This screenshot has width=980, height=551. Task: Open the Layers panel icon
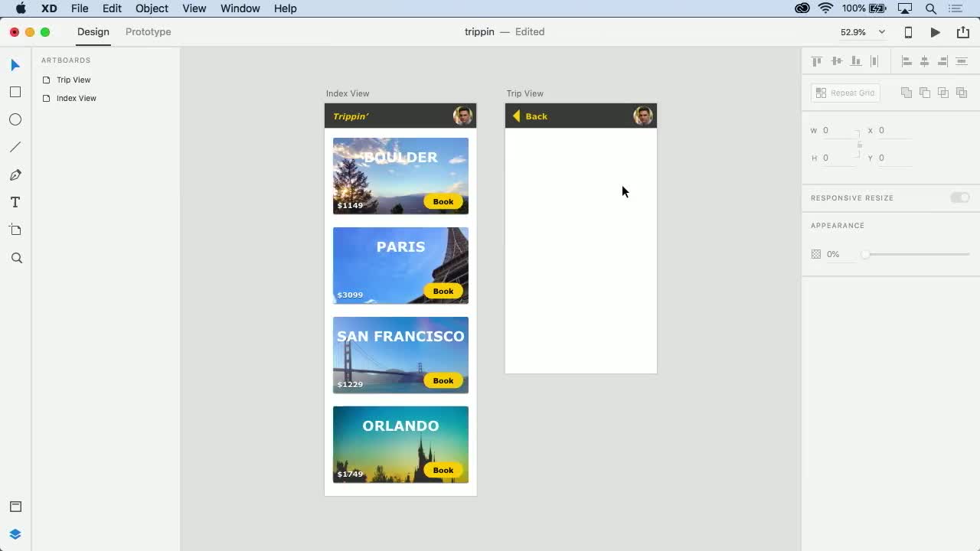pyautogui.click(x=15, y=534)
